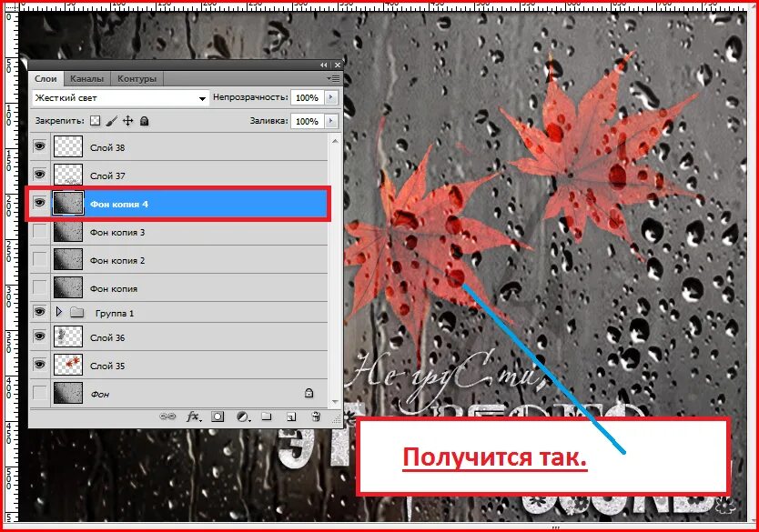Select layer name Фон копия 3
The width and height of the screenshot is (759, 532).
[117, 233]
